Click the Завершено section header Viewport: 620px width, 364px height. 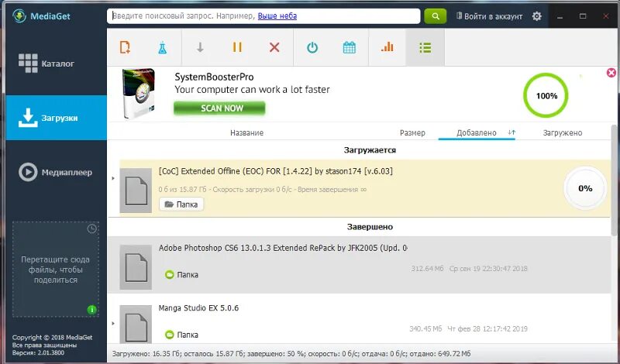tap(370, 227)
